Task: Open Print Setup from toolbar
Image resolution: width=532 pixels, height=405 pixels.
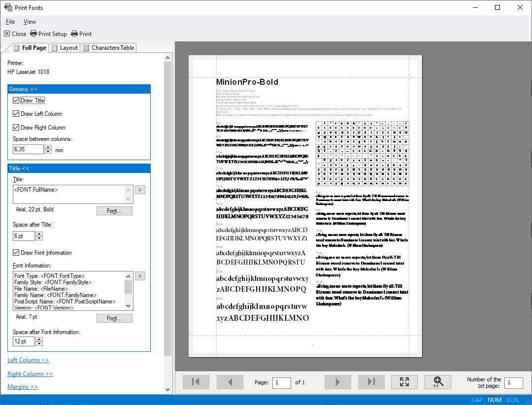Action: pyautogui.click(x=48, y=34)
